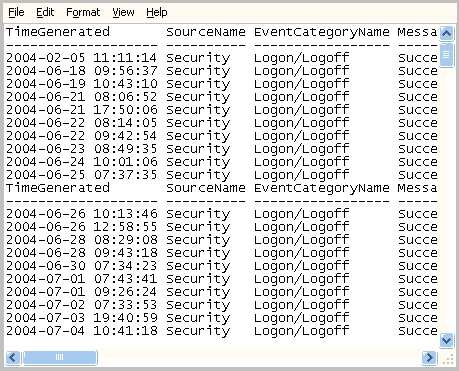The width and height of the screenshot is (459, 371).
Task: Click the timestamp 2004-06-21 08:06:52
Action: (x=81, y=97)
